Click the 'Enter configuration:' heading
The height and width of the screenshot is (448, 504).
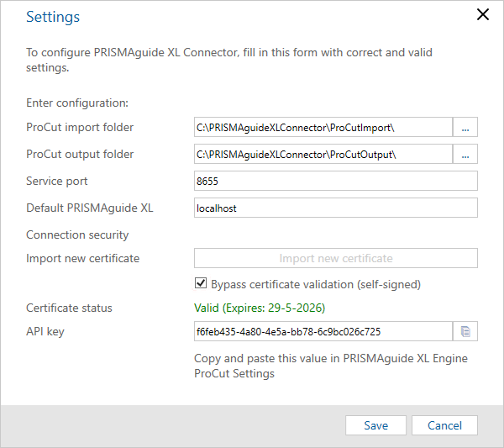click(x=77, y=103)
